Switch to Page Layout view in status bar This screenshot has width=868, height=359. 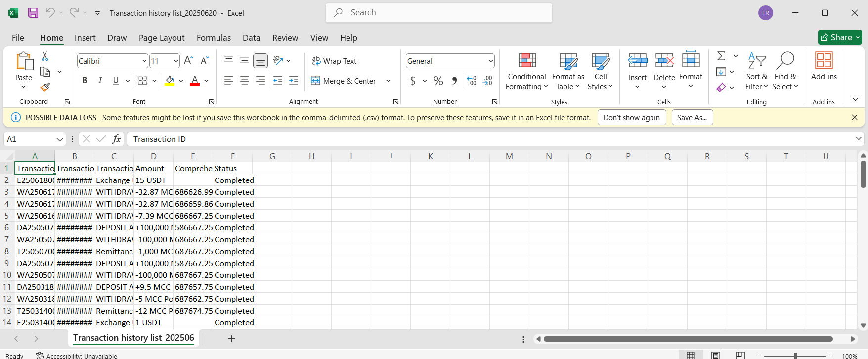pos(716,355)
